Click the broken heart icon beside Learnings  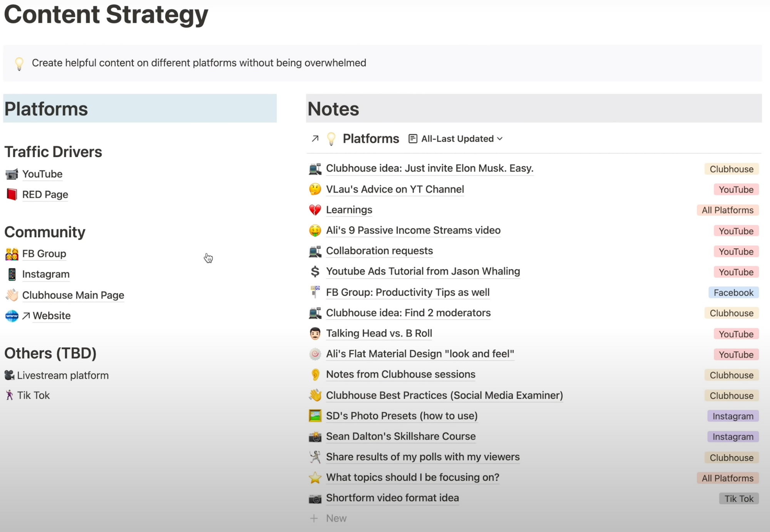tap(315, 210)
